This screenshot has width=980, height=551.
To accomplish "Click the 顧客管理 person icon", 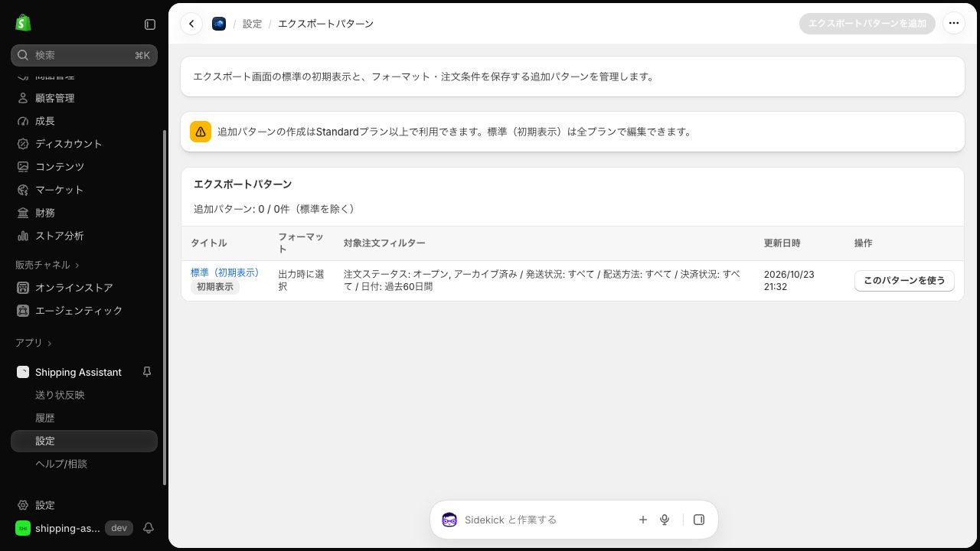I will click(x=23, y=98).
